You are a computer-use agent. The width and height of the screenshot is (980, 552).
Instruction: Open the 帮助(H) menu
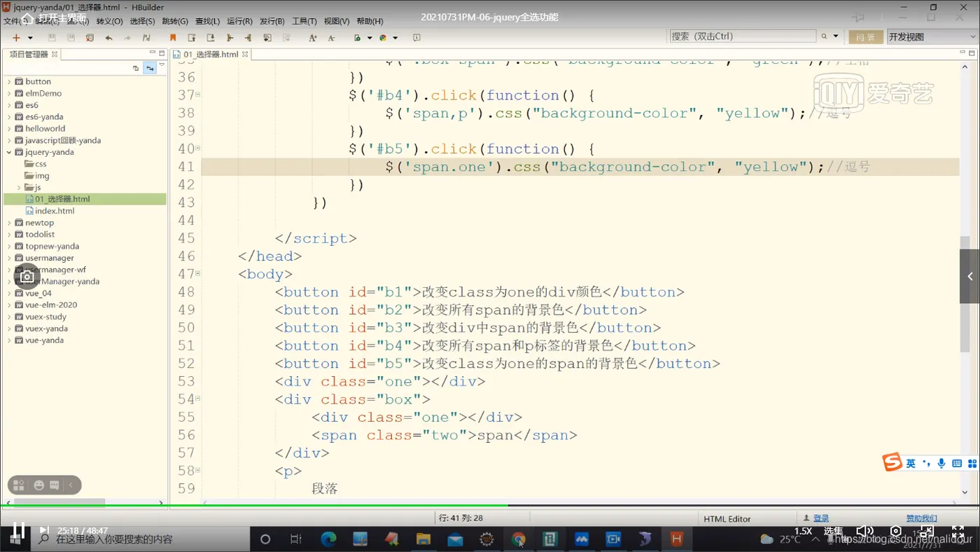pos(370,22)
